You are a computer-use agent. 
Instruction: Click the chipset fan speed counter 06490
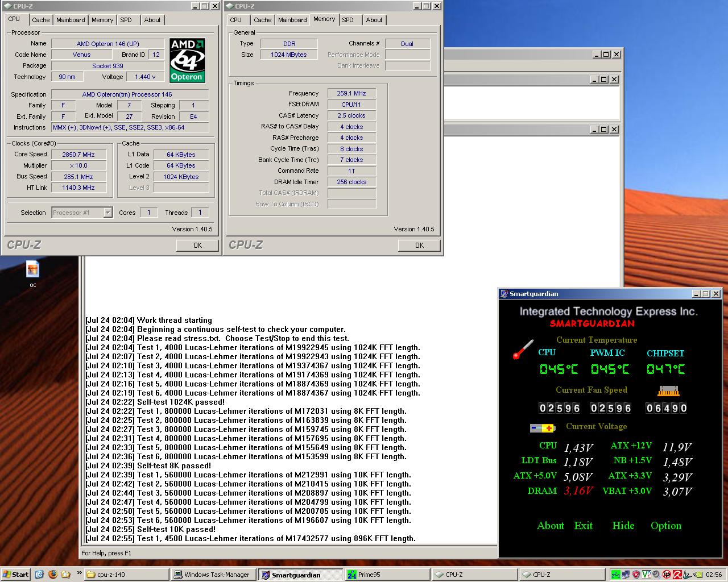(667, 408)
